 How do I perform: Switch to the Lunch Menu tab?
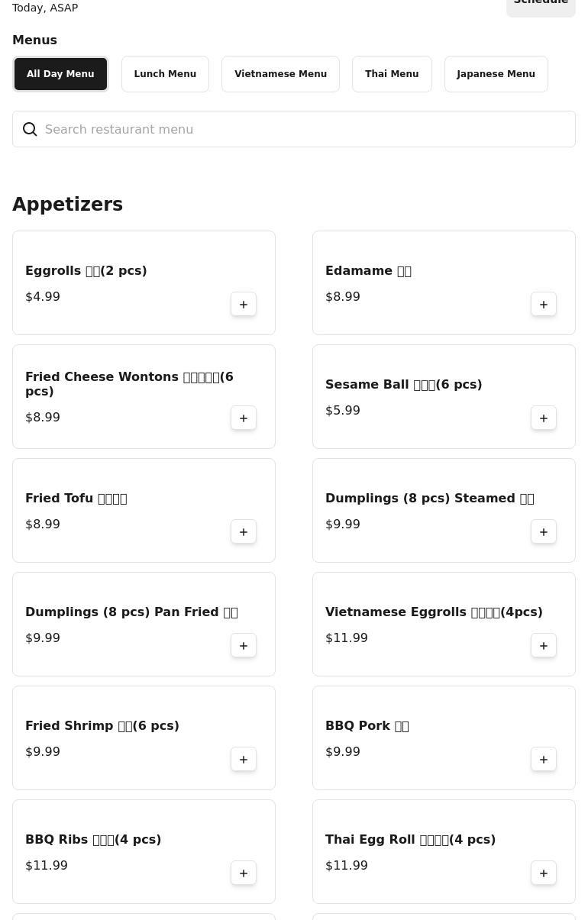click(x=165, y=74)
